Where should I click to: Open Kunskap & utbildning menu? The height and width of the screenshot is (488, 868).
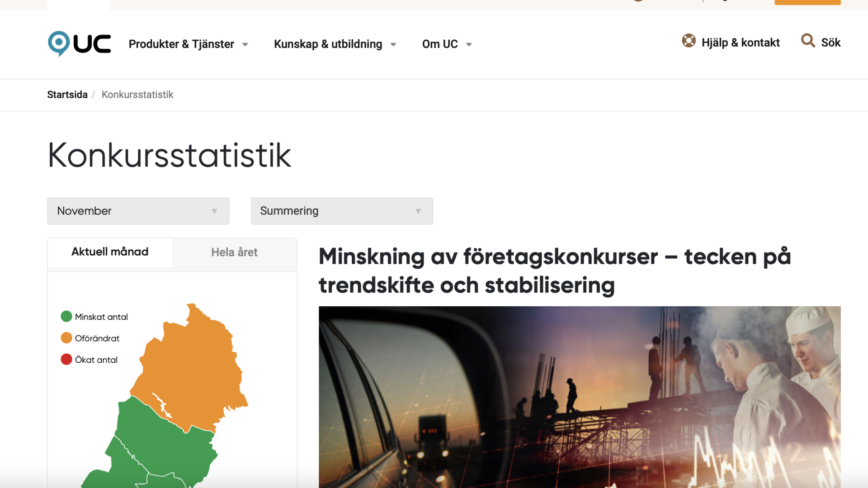[x=328, y=44]
